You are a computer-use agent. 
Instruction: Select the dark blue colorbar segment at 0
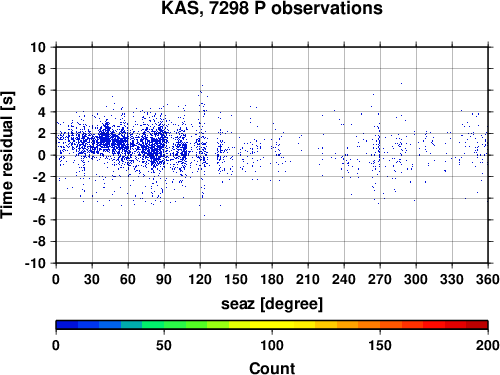67,325
